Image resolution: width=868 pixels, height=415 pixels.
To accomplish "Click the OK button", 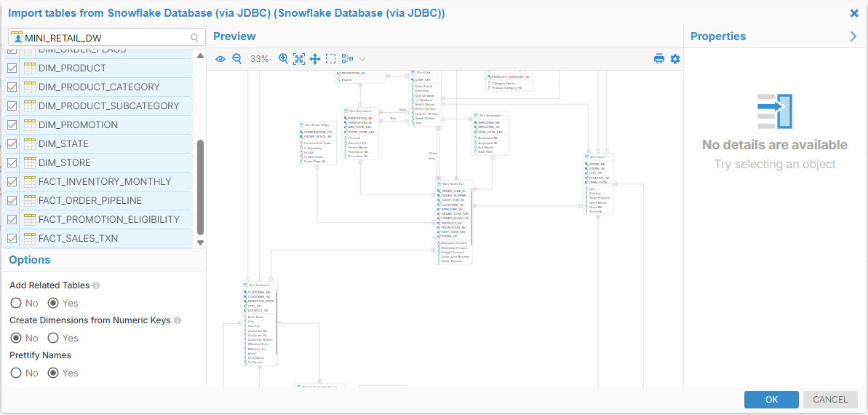I will (x=771, y=399).
